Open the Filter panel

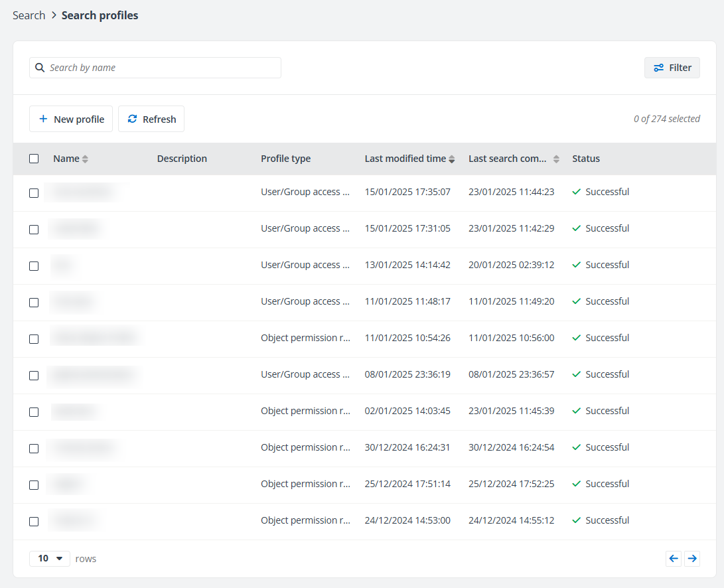672,67
